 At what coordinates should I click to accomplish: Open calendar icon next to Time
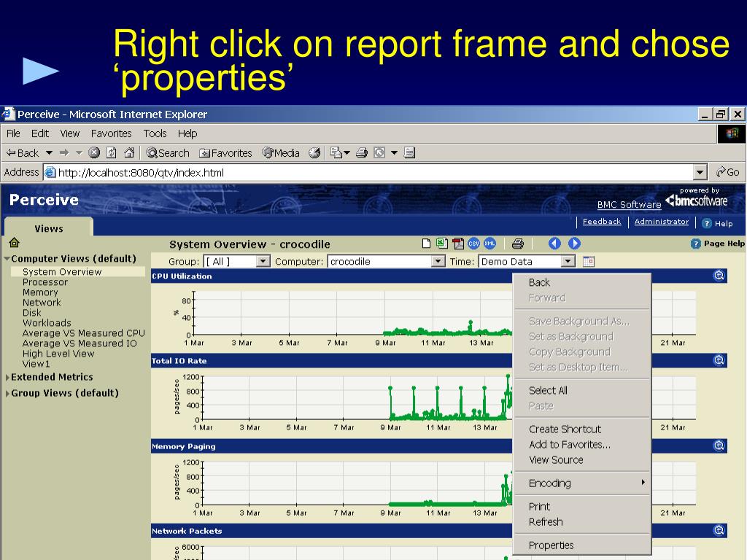click(589, 262)
